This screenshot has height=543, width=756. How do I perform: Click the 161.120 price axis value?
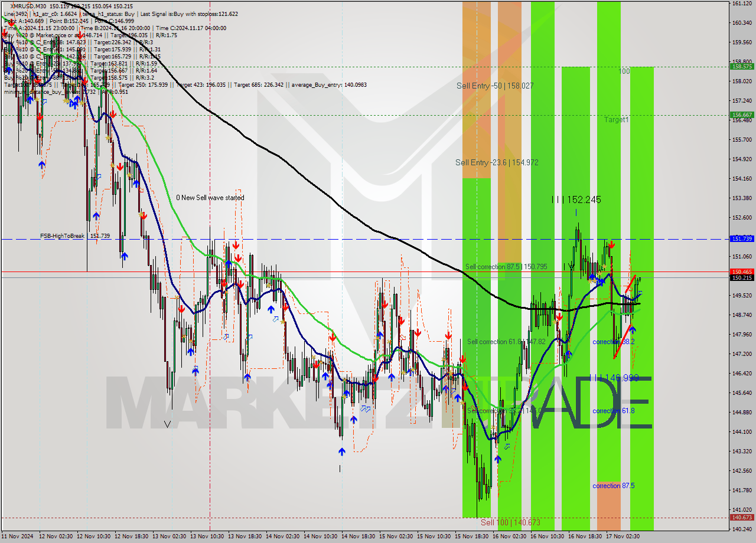(x=741, y=4)
